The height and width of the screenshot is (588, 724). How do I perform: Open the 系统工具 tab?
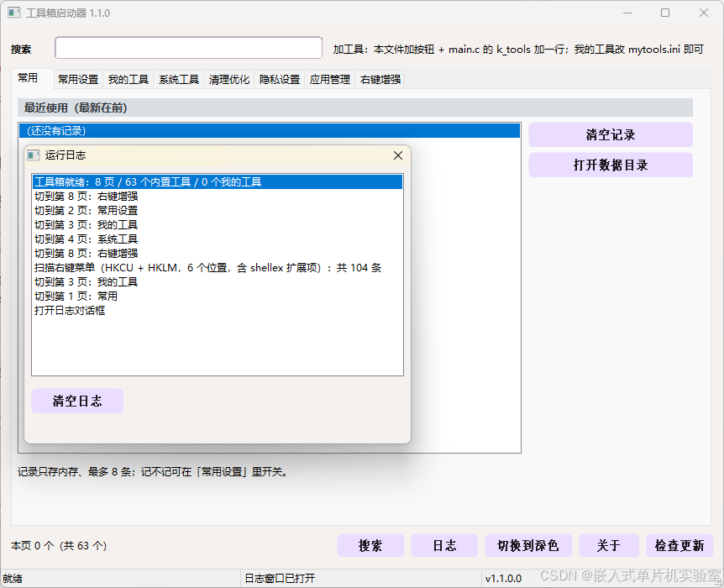(179, 80)
